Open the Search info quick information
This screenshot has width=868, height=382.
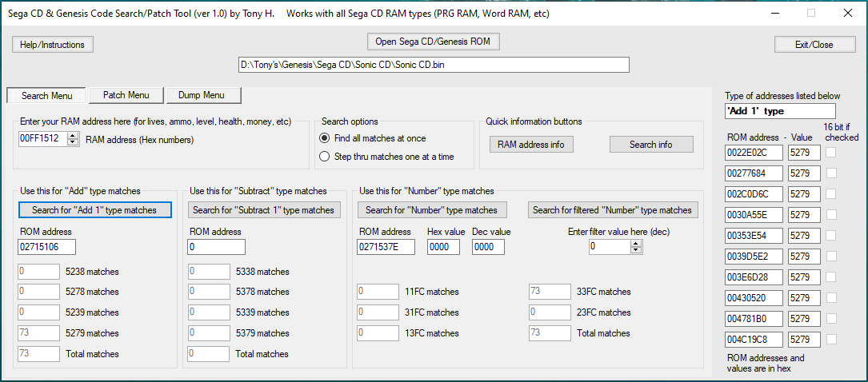point(650,145)
